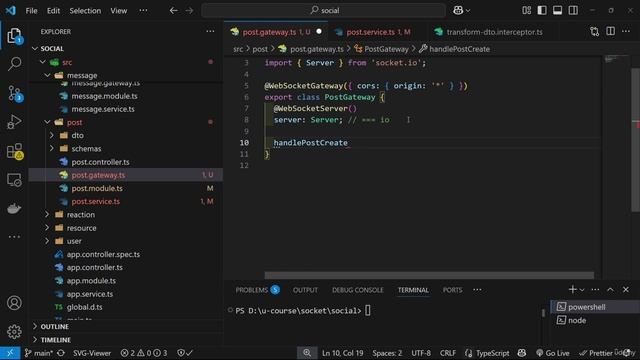Open the File menu

[x=31, y=11]
